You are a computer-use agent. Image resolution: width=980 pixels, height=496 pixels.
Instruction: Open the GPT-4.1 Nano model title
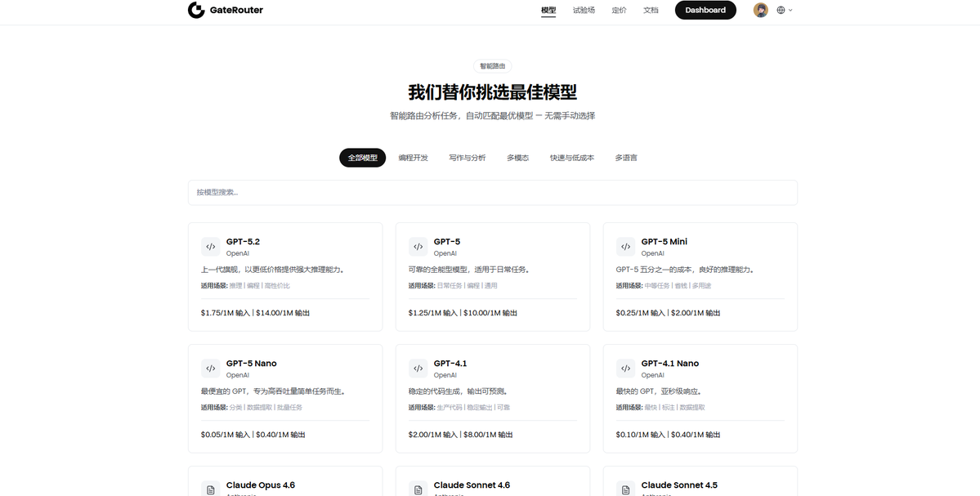point(670,364)
